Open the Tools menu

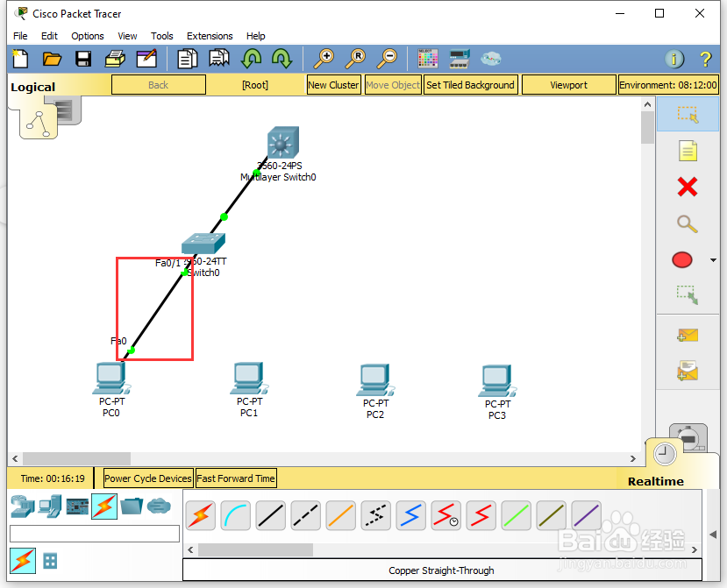pyautogui.click(x=162, y=36)
